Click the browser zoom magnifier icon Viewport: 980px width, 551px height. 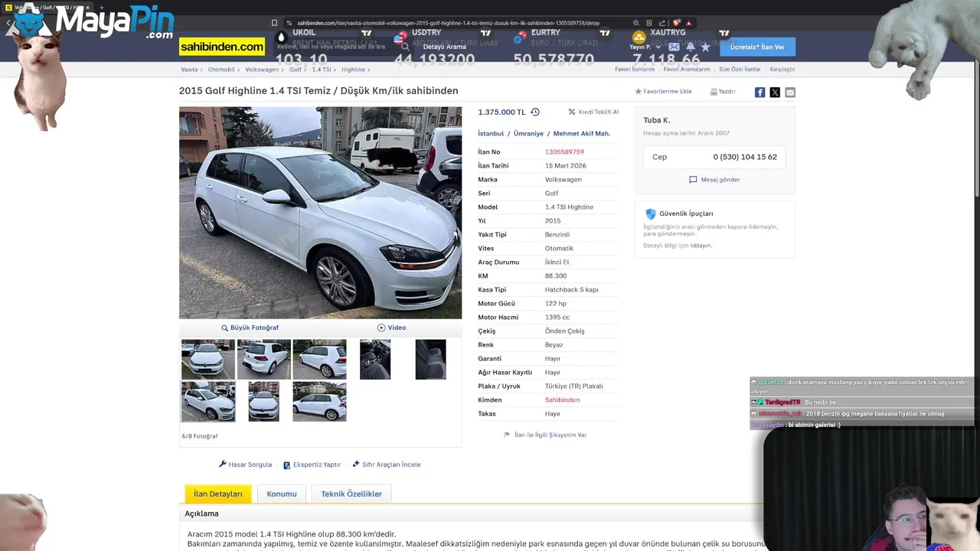(x=635, y=23)
